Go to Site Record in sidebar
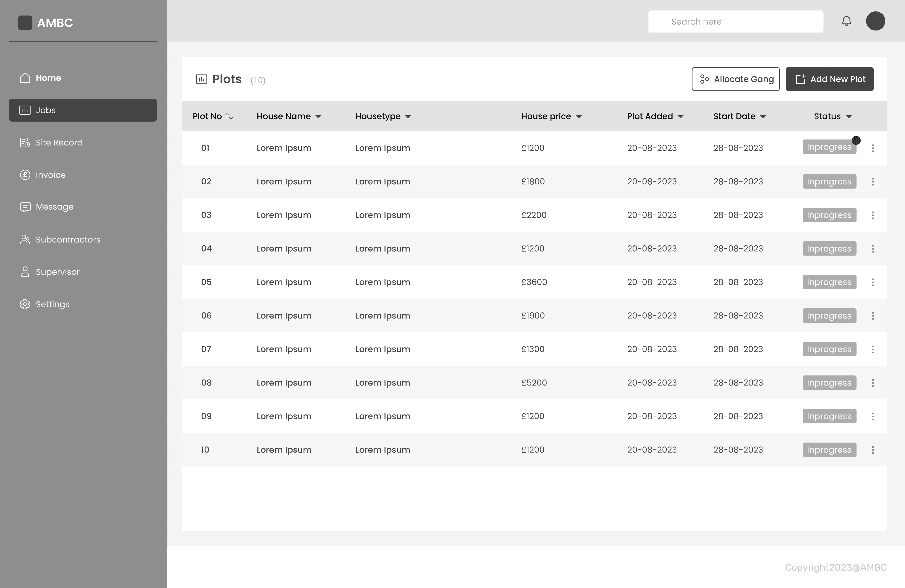 (59, 143)
